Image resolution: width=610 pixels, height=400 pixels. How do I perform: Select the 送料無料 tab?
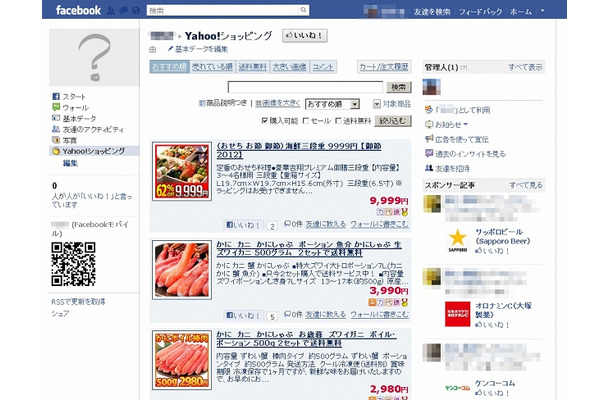[x=252, y=67]
